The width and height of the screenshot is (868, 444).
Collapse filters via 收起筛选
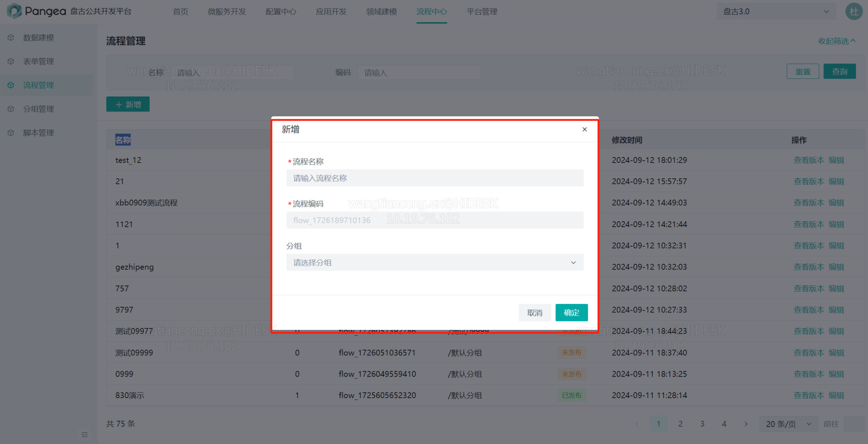pos(837,41)
